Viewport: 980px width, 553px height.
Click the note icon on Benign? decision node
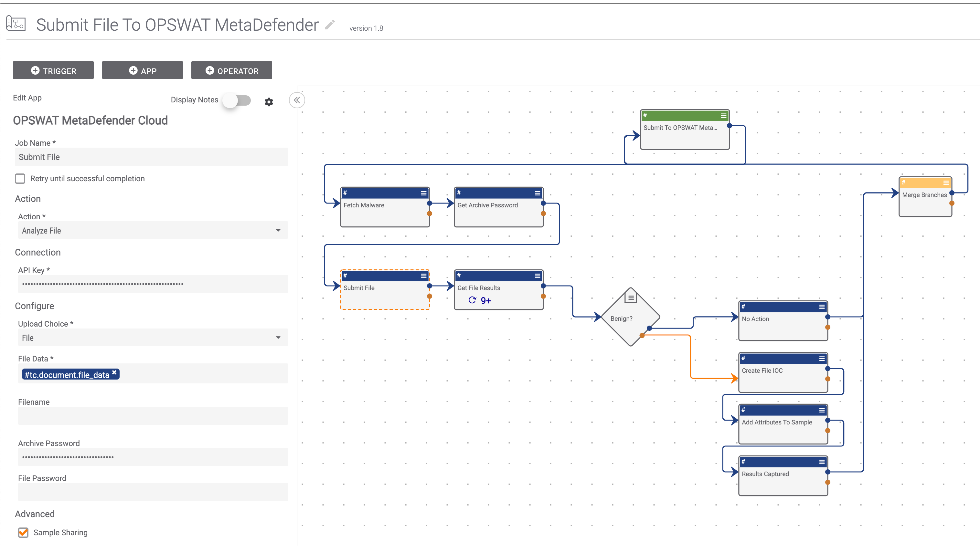coord(631,297)
